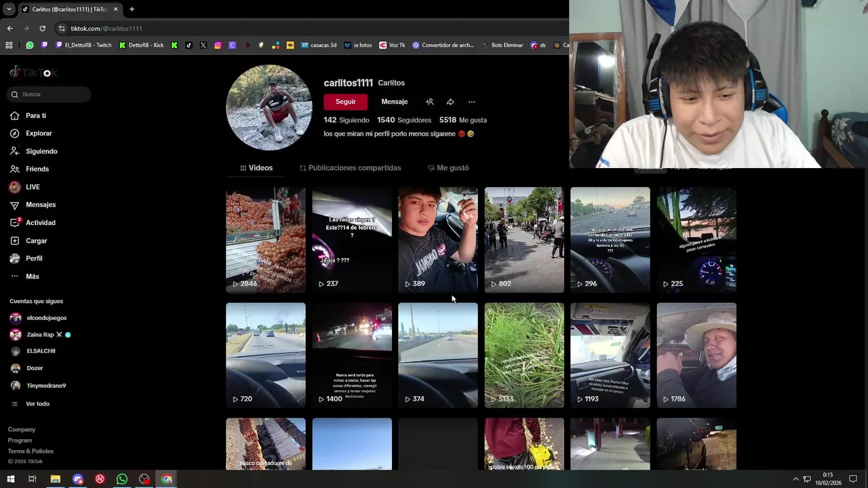Click the Buscar search field

click(x=49, y=94)
